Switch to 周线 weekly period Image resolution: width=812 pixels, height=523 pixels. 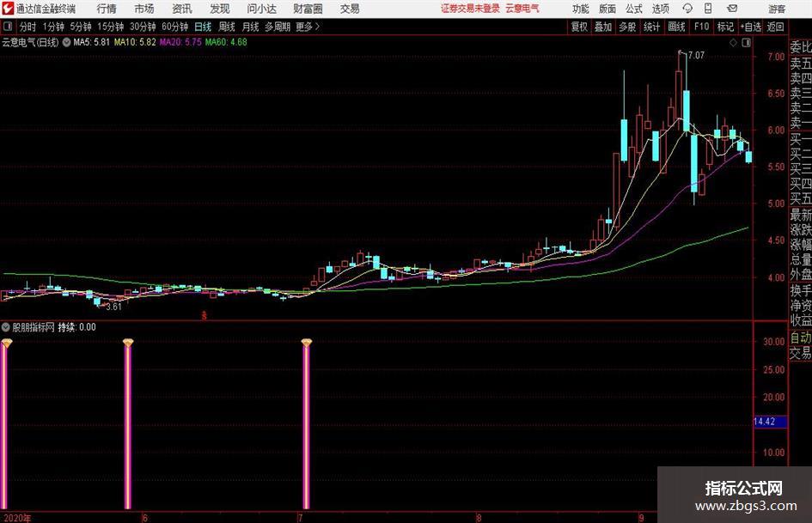point(226,27)
